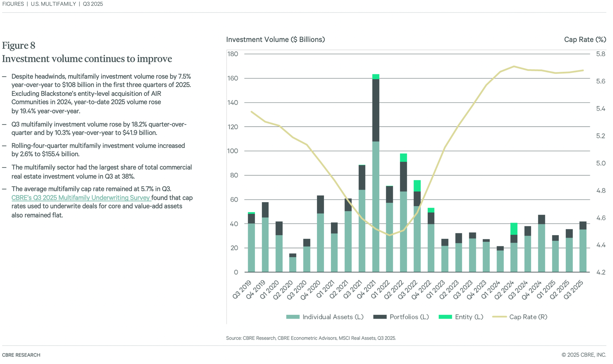Open the CBRE Multifamily Underwriting Survey link
The width and height of the screenshot is (613, 364).
coord(81,198)
